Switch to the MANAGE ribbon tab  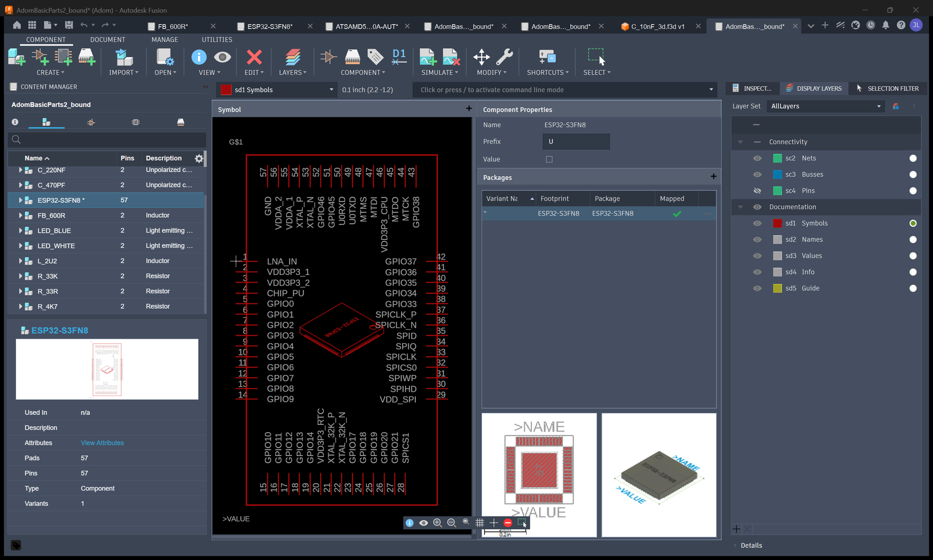165,40
